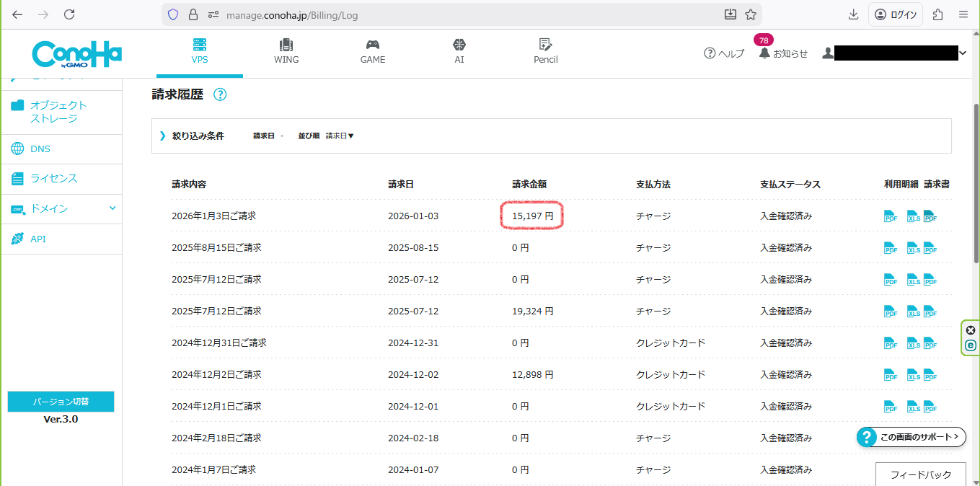Open invoice PDF for 2025-08-15 billing
This screenshot has height=486, width=980.
[930, 248]
